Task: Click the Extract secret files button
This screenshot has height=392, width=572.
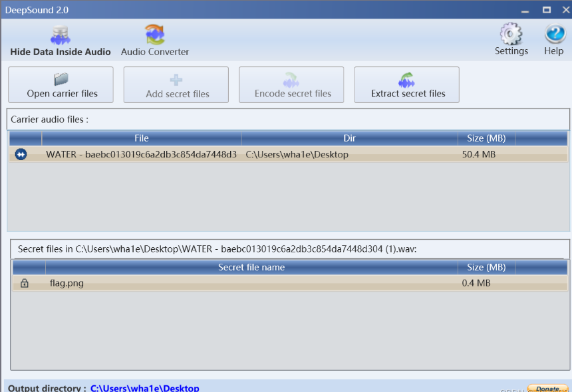Action: click(406, 85)
